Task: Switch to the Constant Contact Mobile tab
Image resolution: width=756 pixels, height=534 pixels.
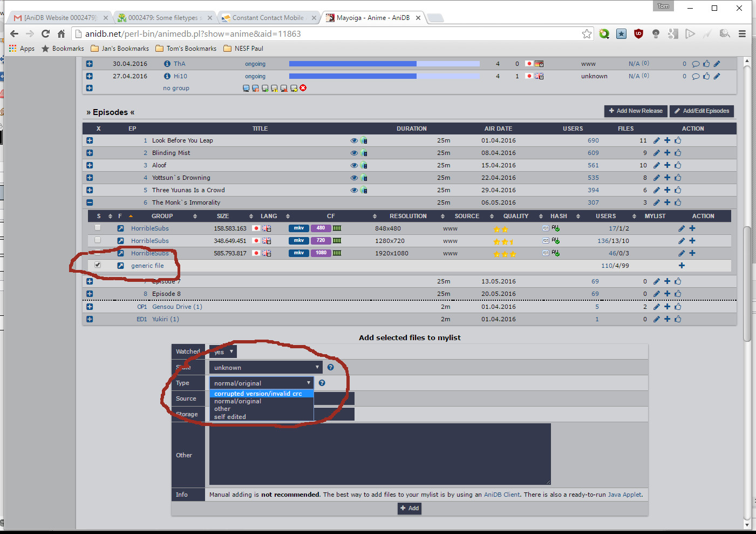Action: 268,18
